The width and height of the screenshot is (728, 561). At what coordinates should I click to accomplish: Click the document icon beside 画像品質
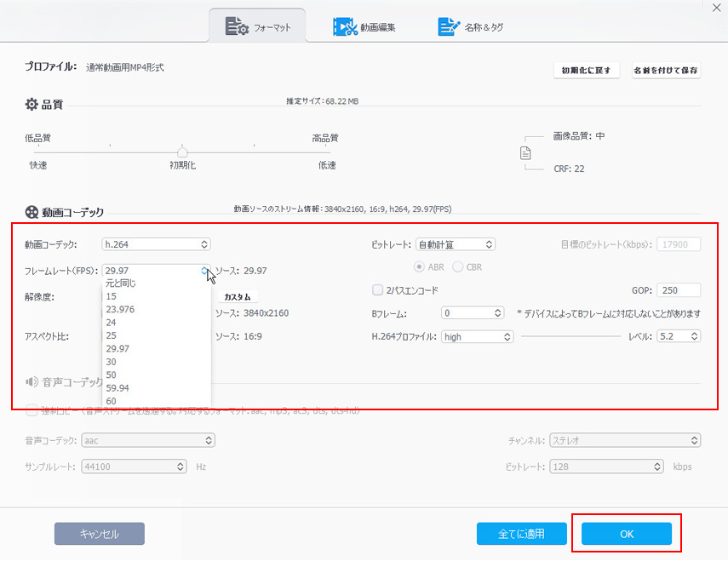pyautogui.click(x=526, y=153)
